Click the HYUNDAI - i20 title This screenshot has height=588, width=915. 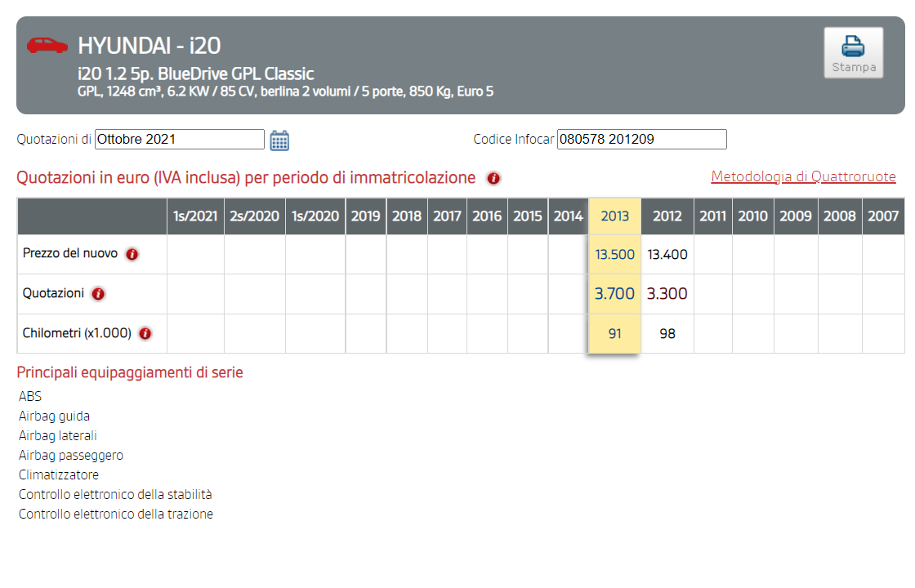[150, 46]
